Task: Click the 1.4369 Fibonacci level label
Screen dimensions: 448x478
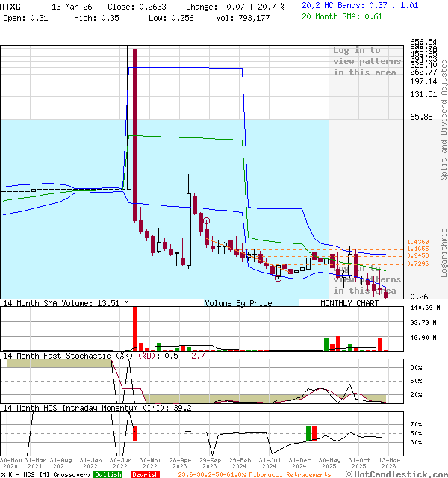Action: [417, 242]
